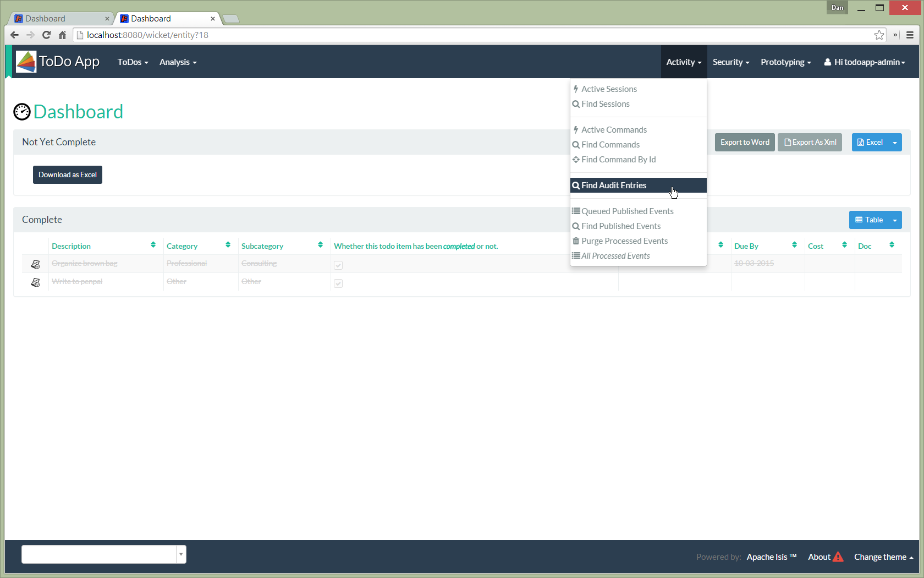Toggle completed checkbox for Write to penpal
Viewport: 924px width, 578px height.
tap(338, 283)
